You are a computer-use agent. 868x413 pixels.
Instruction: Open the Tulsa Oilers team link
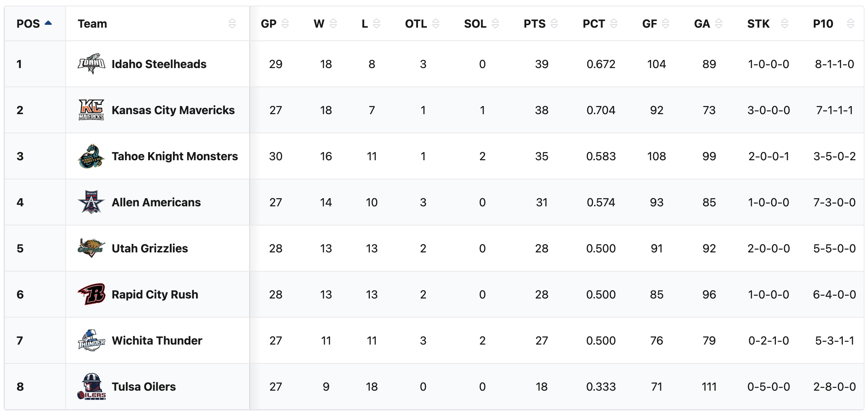(x=144, y=387)
